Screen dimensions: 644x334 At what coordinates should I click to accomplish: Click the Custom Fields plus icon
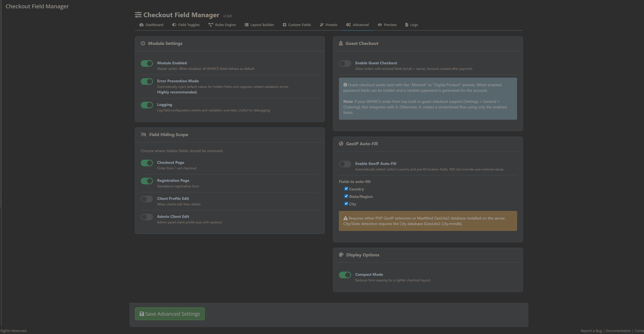284,25
